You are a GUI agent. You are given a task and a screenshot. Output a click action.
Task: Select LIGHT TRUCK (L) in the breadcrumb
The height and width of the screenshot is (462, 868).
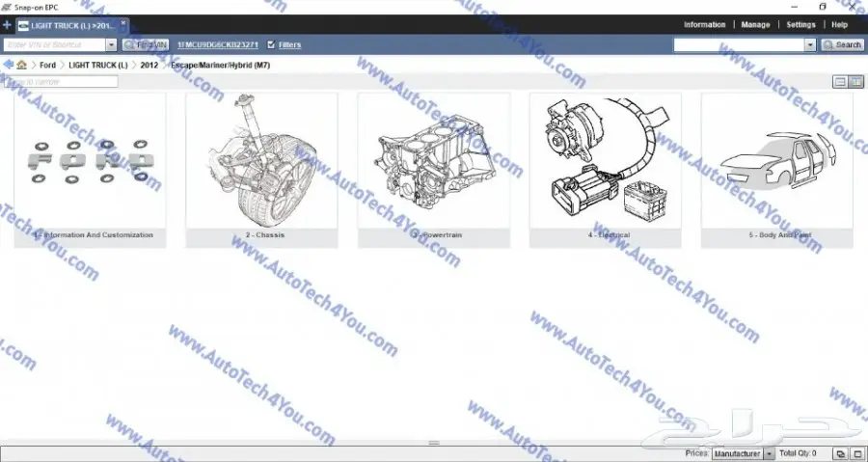(98, 66)
